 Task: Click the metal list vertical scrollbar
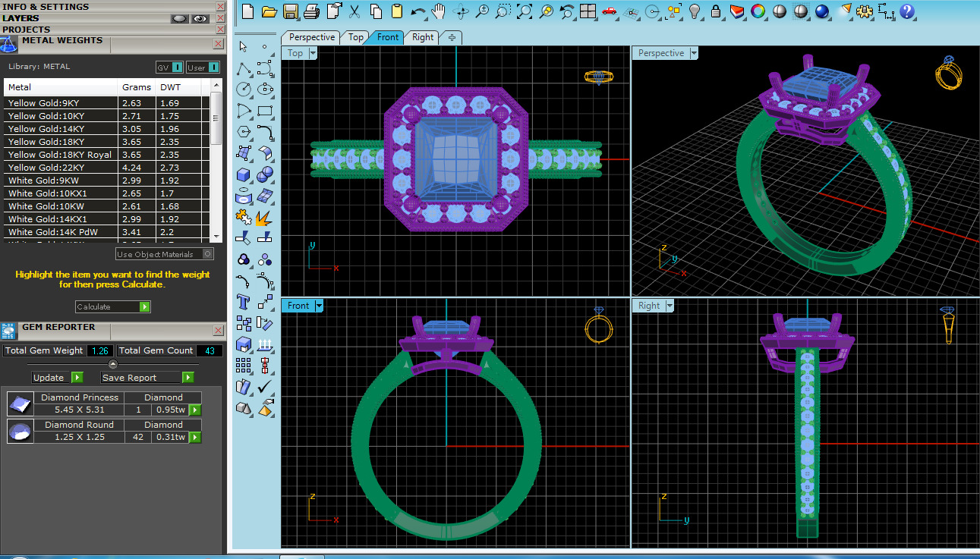coord(216,160)
